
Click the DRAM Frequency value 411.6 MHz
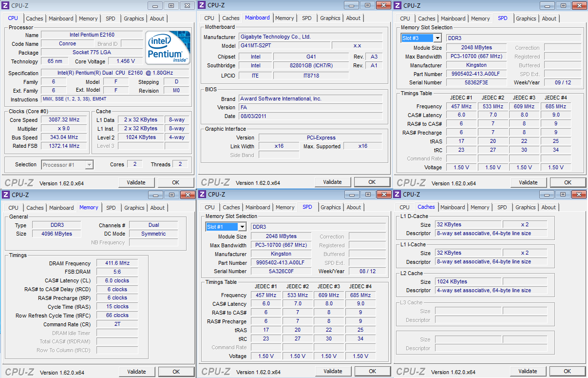click(117, 263)
